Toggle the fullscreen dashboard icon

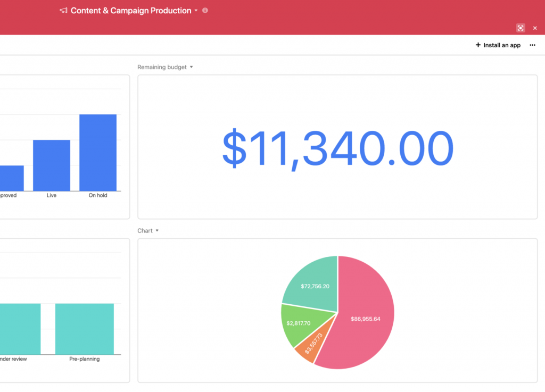coord(521,28)
